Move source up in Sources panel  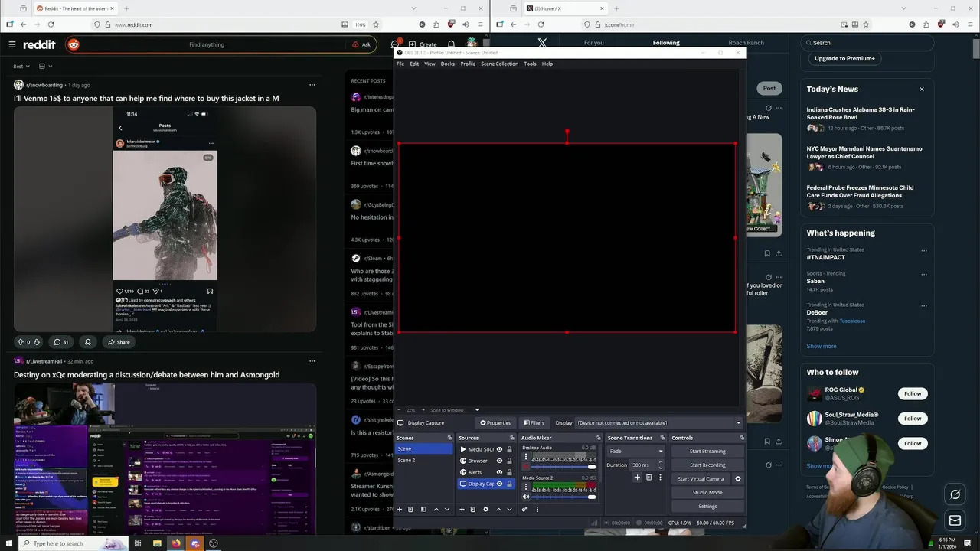[x=498, y=509]
